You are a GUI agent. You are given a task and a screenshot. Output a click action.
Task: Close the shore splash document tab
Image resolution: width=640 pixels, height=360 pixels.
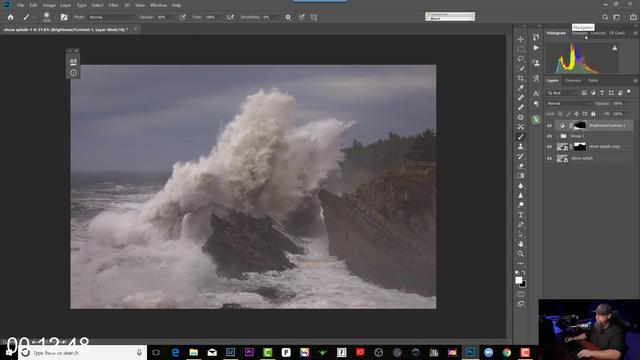136,29
